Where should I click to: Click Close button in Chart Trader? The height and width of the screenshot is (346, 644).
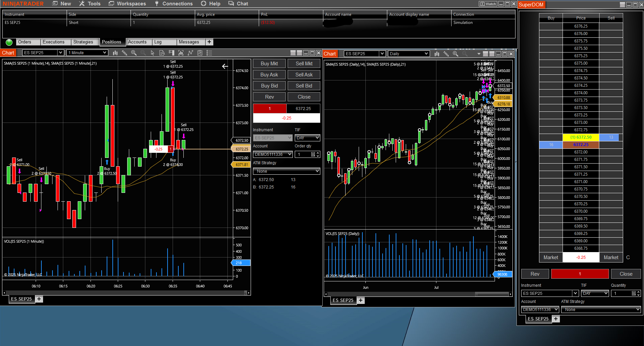click(304, 97)
